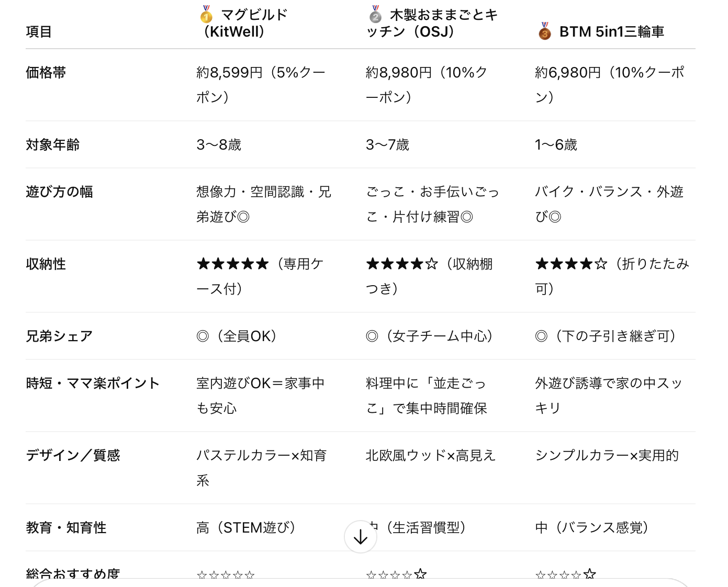Select the 価格帯 row label
728x587 pixels.
click(46, 73)
